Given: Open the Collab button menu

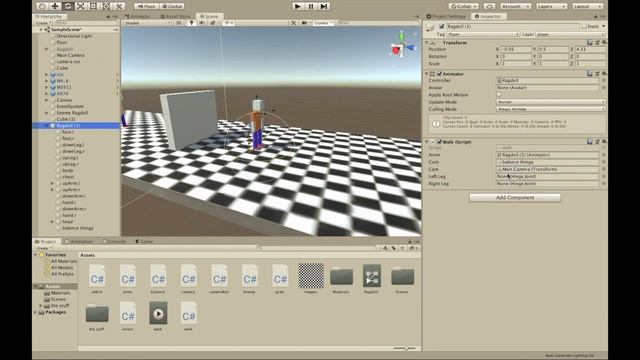Looking at the screenshot, I should 464,6.
